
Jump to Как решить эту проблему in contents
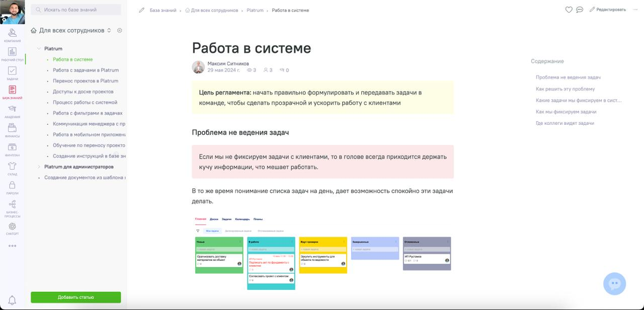pyautogui.click(x=565, y=89)
